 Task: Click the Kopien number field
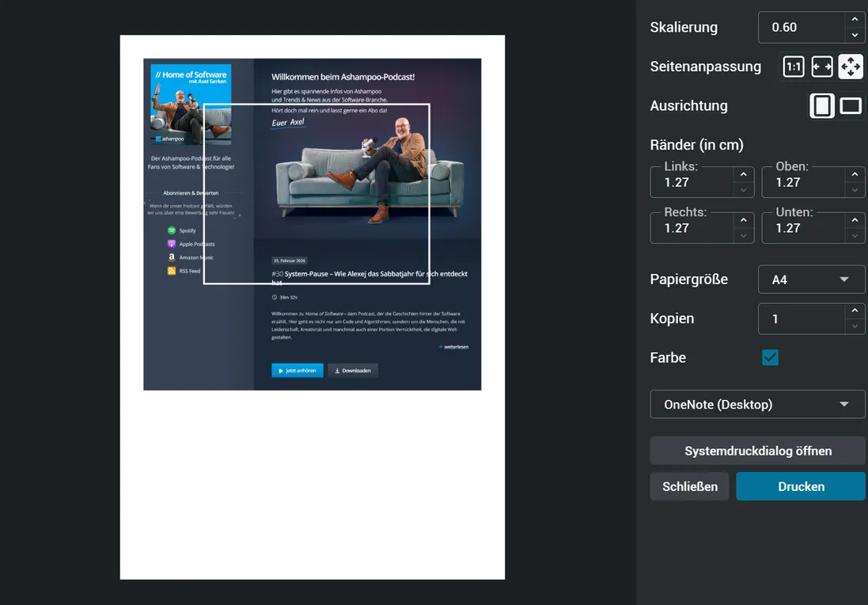point(802,318)
